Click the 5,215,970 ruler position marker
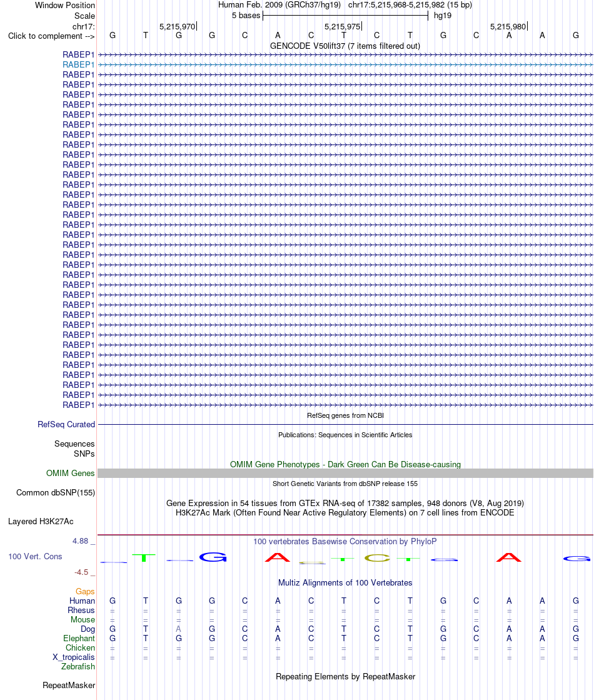Screen dimensions: 594x700 178,27
